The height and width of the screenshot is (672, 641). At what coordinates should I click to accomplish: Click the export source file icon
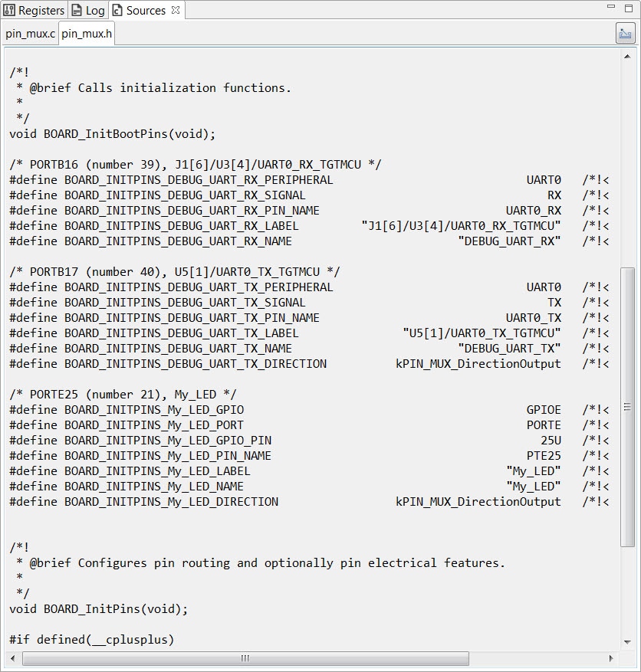point(625,34)
